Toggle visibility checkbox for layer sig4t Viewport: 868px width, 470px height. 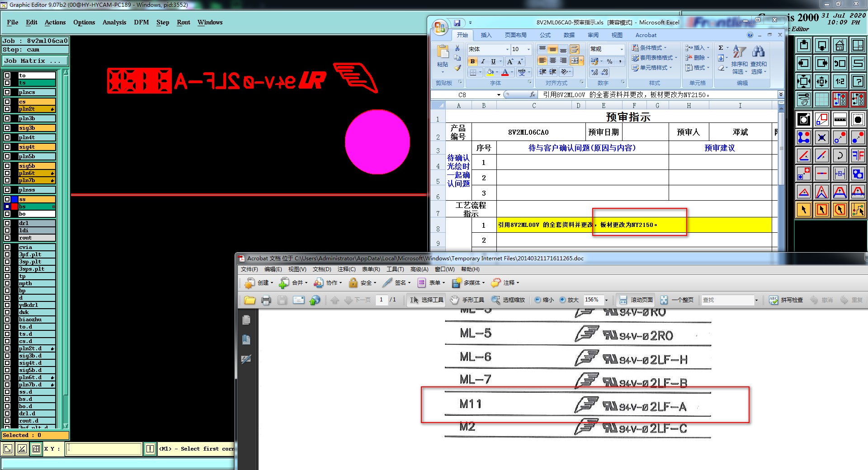click(x=7, y=147)
